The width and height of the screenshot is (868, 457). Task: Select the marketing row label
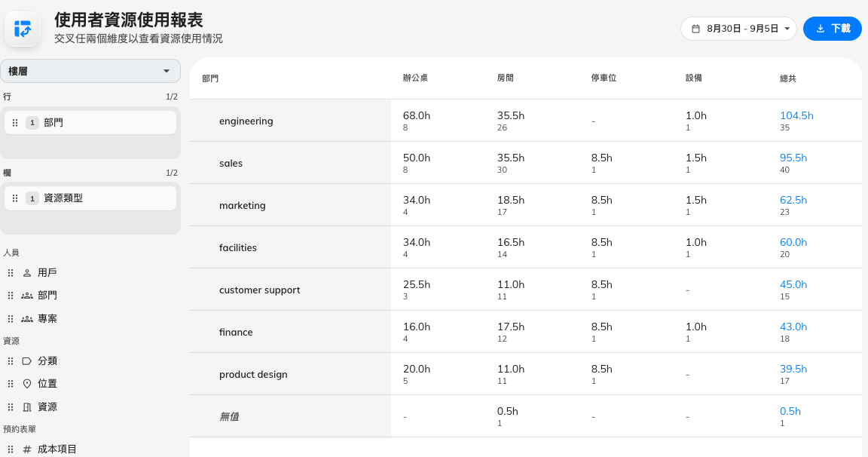tap(243, 206)
